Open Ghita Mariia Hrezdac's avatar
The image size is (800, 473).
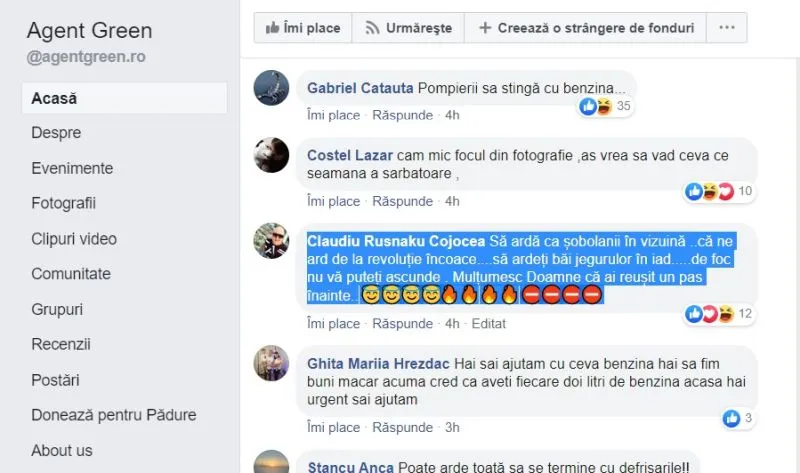click(271, 363)
